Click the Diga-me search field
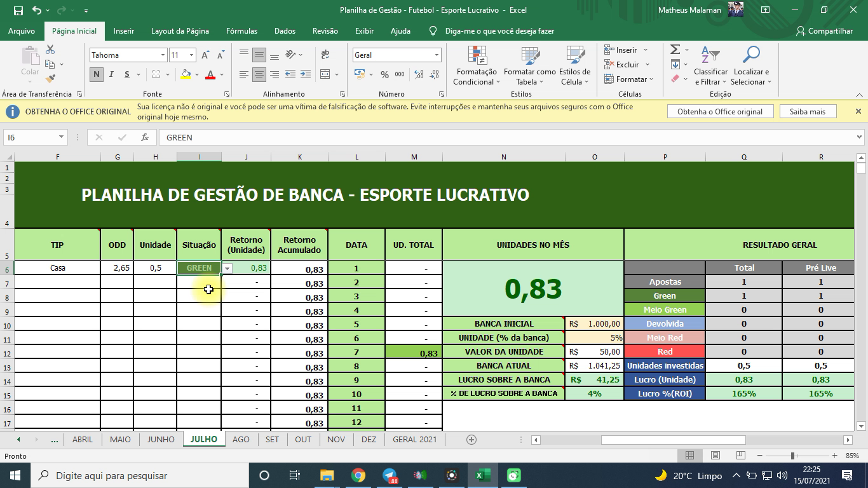Image resolution: width=868 pixels, height=488 pixels. pos(499,30)
